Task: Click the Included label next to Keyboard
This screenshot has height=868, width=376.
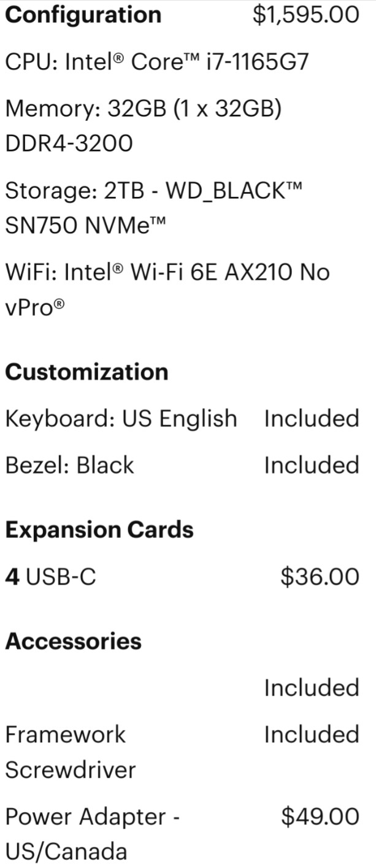Action: pyautogui.click(x=312, y=418)
